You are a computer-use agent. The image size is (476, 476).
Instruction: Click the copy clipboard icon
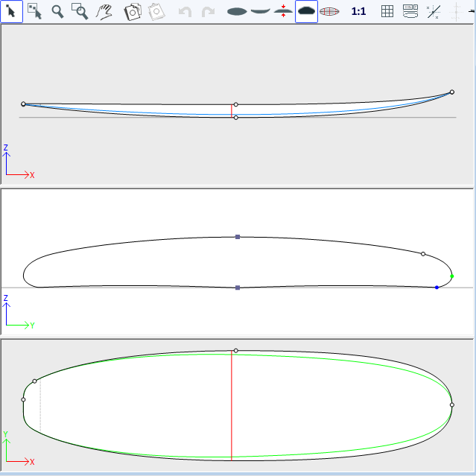pos(133,11)
